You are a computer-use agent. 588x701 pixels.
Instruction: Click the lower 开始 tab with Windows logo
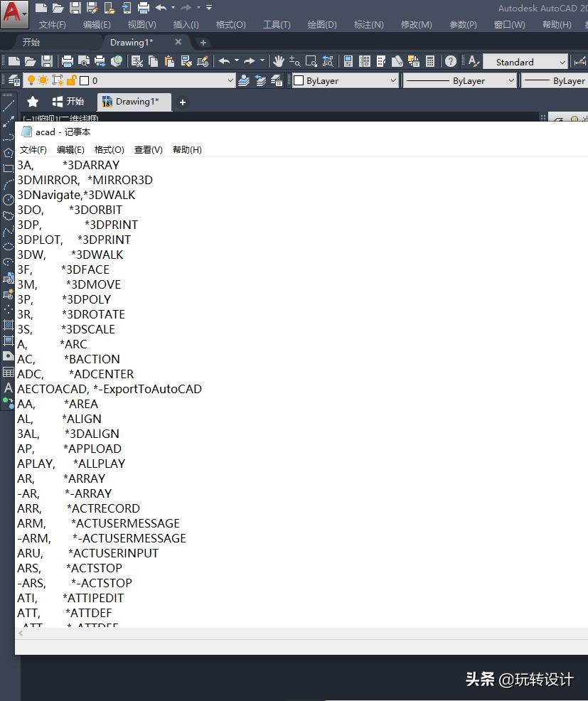(68, 102)
